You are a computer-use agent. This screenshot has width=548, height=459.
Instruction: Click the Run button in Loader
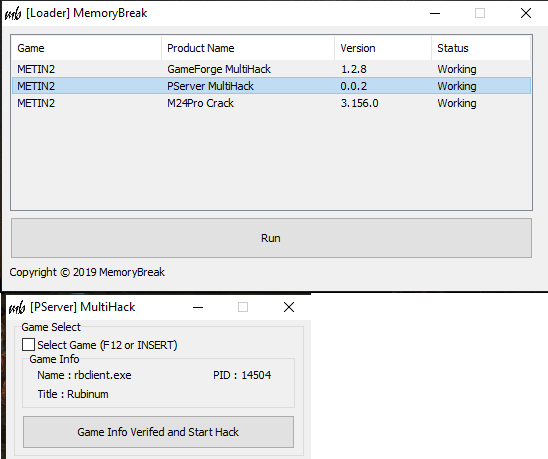coord(271,238)
